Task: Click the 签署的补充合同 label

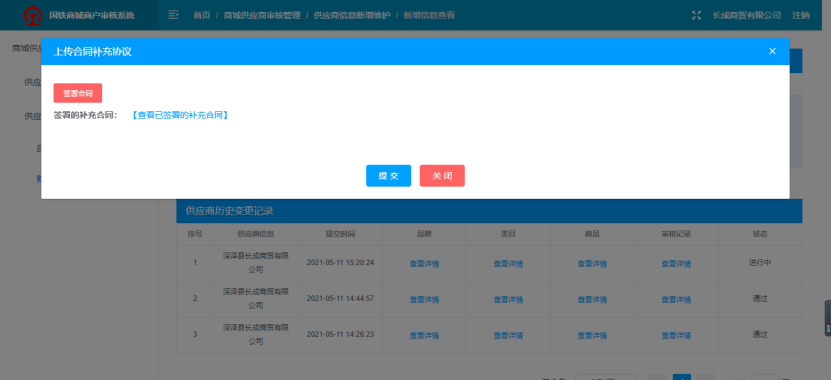Action: (85, 115)
